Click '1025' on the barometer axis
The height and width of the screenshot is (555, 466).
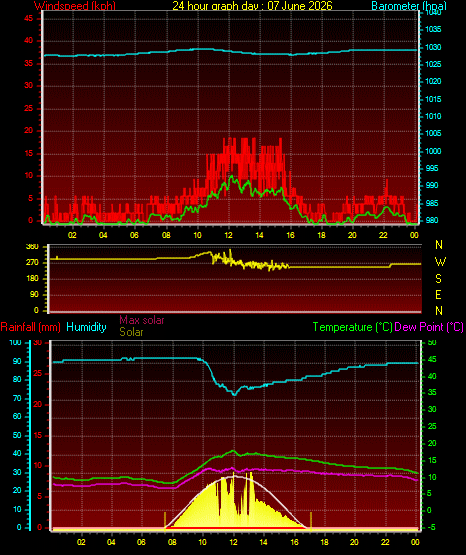[433, 64]
